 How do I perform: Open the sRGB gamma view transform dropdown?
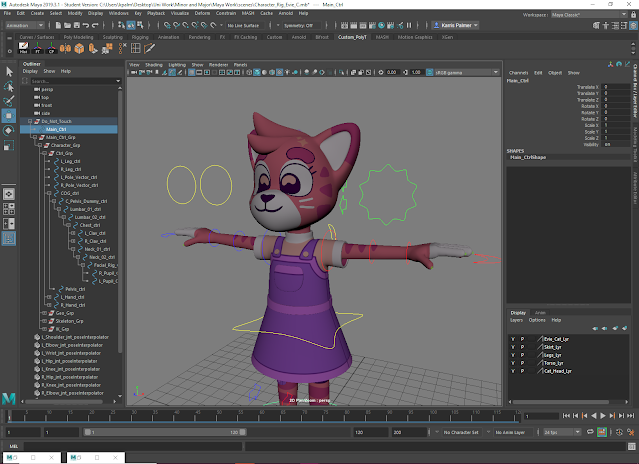click(467, 73)
